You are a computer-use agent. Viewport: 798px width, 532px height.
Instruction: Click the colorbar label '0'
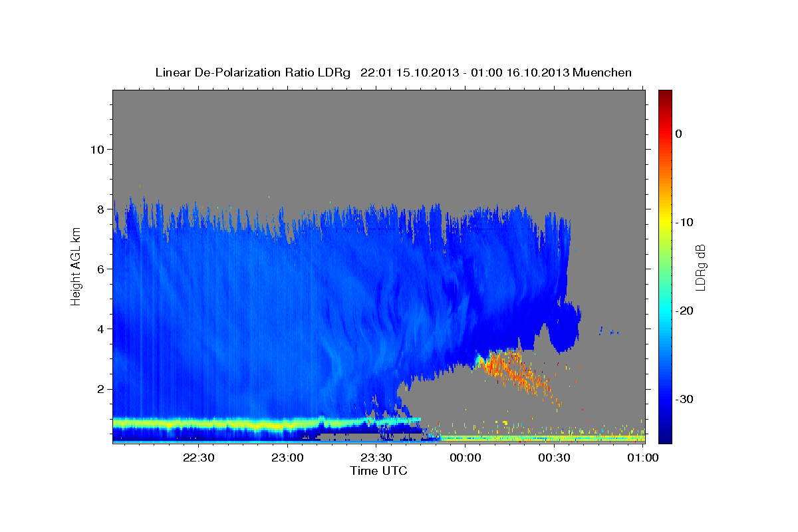(678, 134)
